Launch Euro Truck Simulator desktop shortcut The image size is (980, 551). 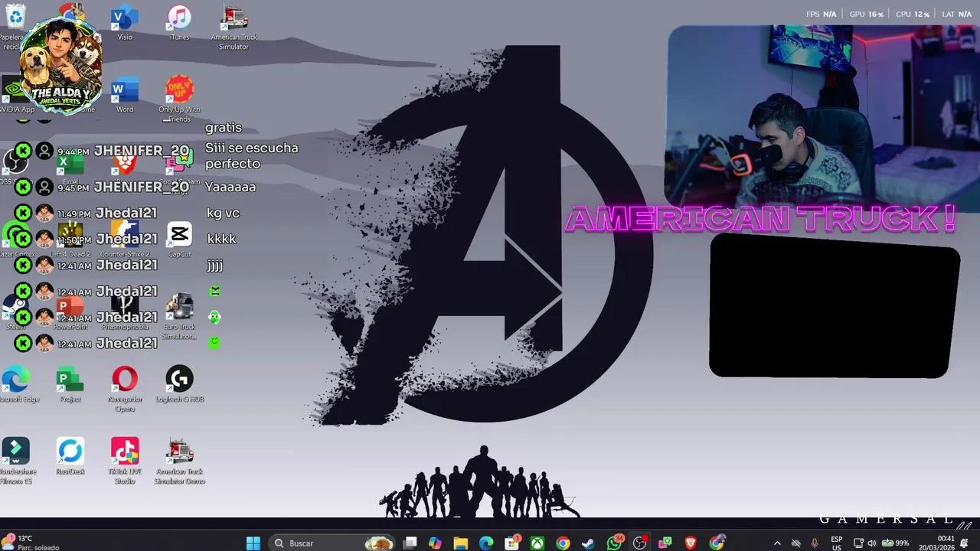tap(179, 317)
